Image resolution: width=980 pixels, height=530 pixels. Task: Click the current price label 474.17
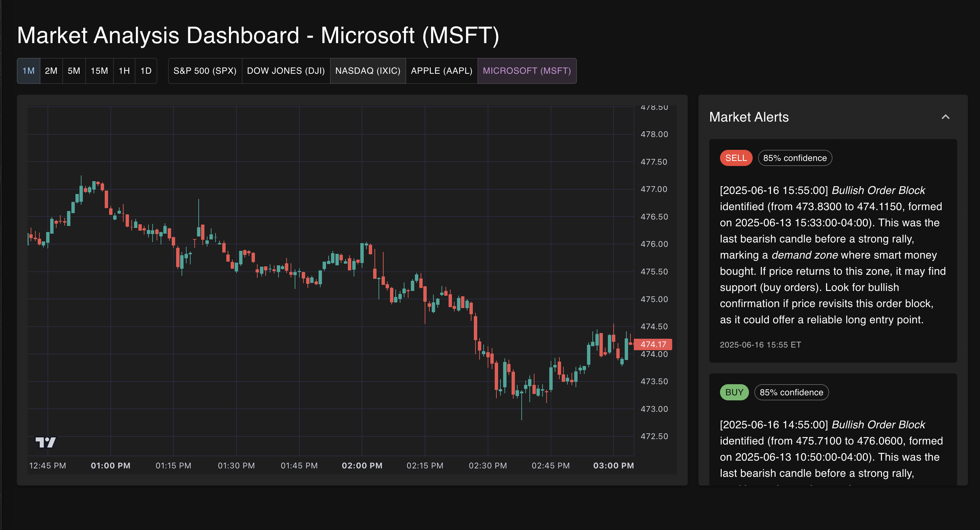[x=653, y=344]
